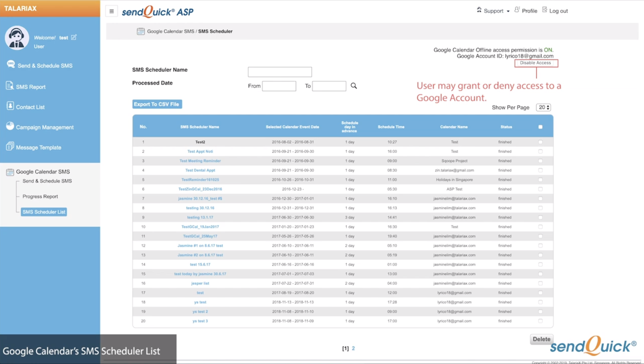Click the Export To CSV File button
Viewport: 644px width, 364px height.
pos(157,104)
